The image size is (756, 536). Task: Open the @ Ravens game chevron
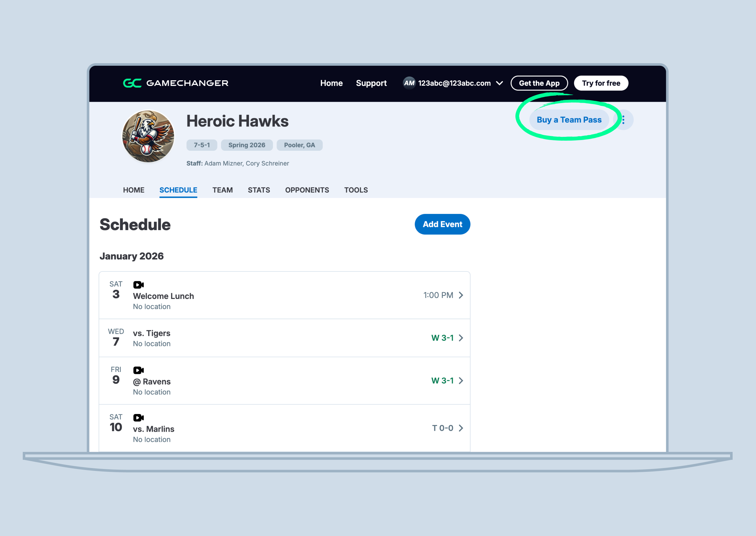click(461, 381)
